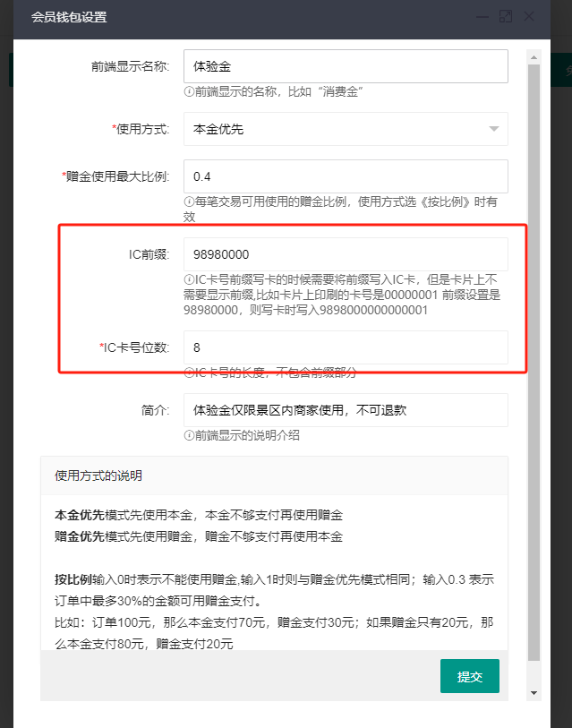Minimize the 会员钱包设置 dialog
The image size is (572, 728).
[482, 17]
